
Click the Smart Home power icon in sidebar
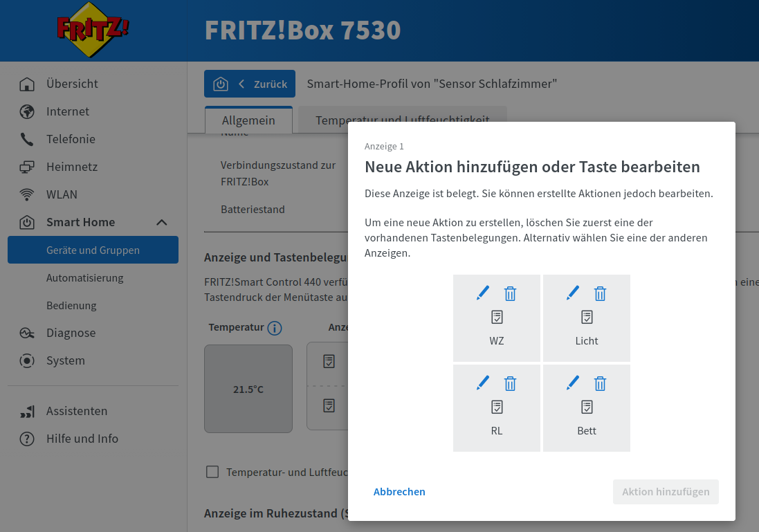coord(26,222)
